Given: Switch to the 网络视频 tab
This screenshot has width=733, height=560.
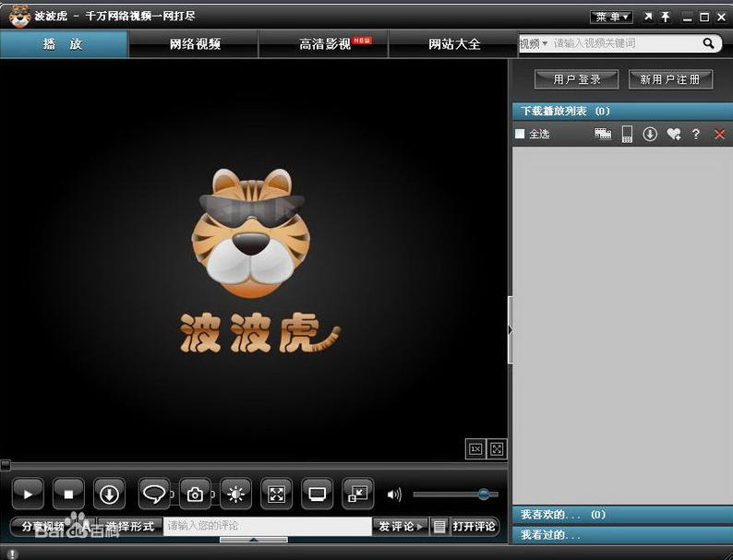Looking at the screenshot, I should (195, 44).
